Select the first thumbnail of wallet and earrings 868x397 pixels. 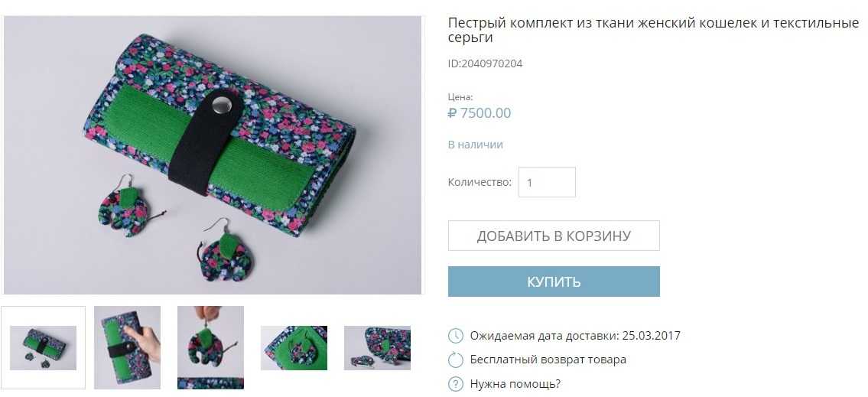click(x=43, y=348)
